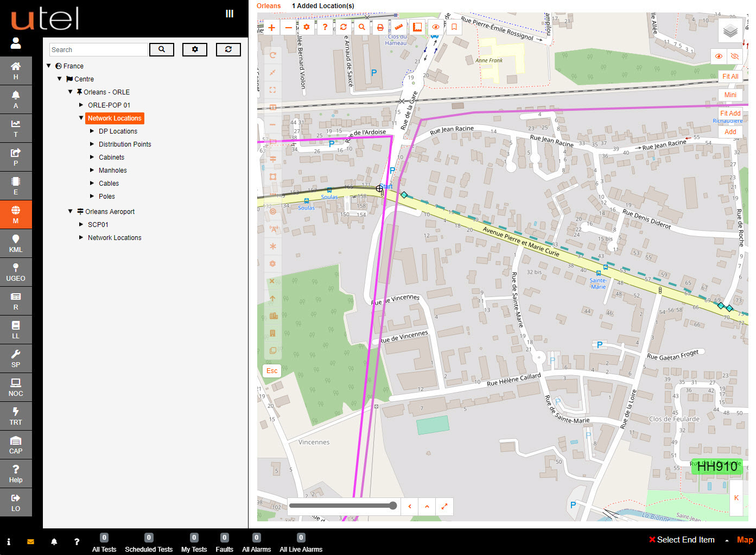
Task: Click the TRT lightning sidebar icon
Action: [x=16, y=416]
